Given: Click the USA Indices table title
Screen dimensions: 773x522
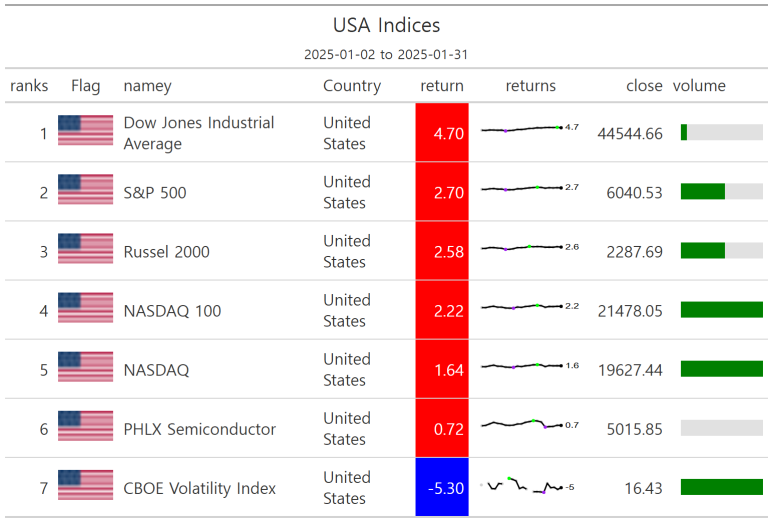Looking at the screenshot, I should point(386,25).
